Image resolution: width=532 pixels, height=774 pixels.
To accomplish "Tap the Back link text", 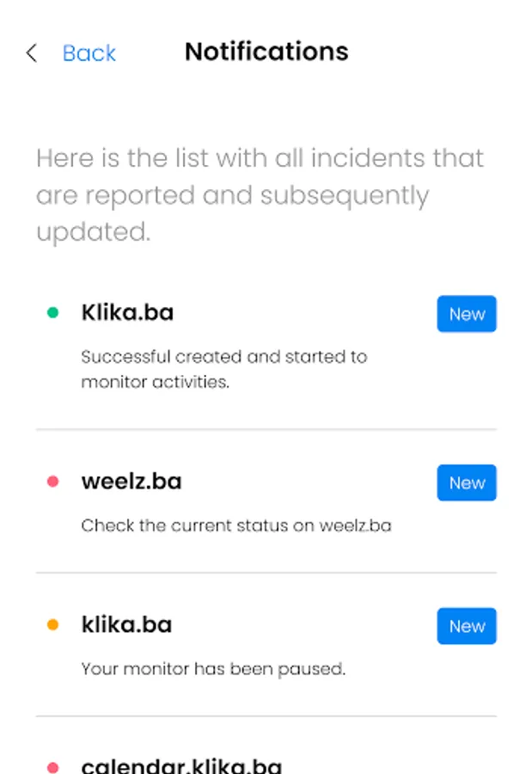I will (89, 53).
